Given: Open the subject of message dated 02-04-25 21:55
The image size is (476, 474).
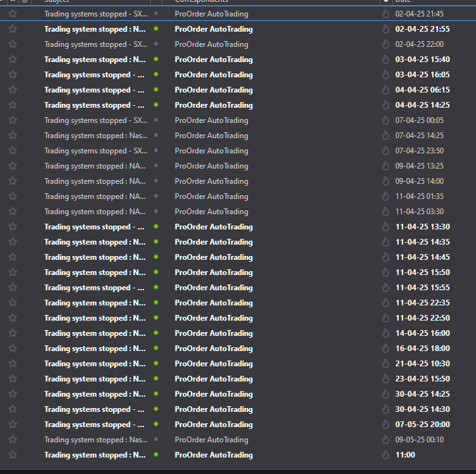Looking at the screenshot, I should (95, 29).
